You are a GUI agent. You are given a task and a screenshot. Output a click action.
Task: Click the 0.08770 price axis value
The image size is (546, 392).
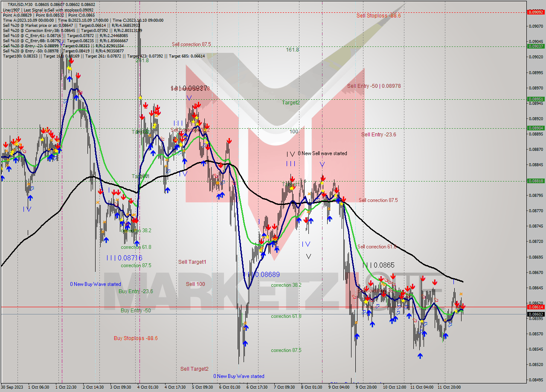[537, 210]
